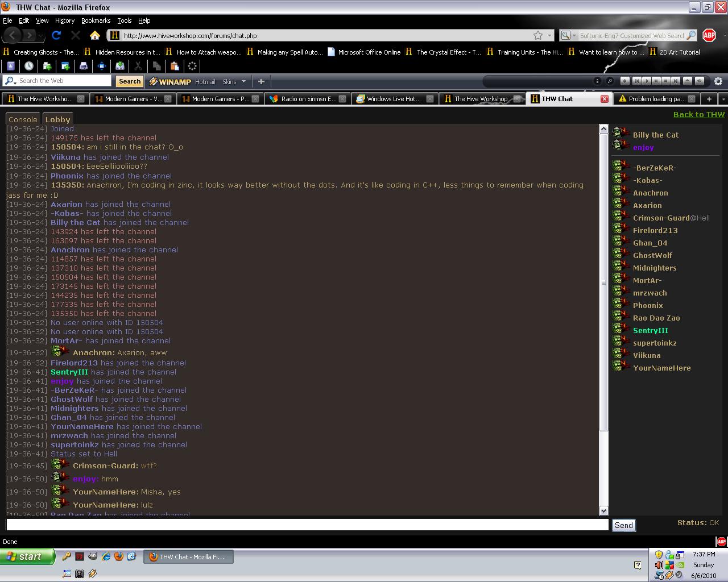
Task: Click the Winamp eject button
Action: click(687, 81)
